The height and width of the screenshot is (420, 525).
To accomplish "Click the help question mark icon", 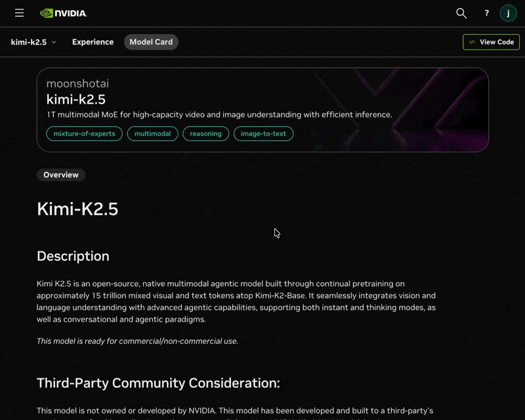I will point(486,13).
